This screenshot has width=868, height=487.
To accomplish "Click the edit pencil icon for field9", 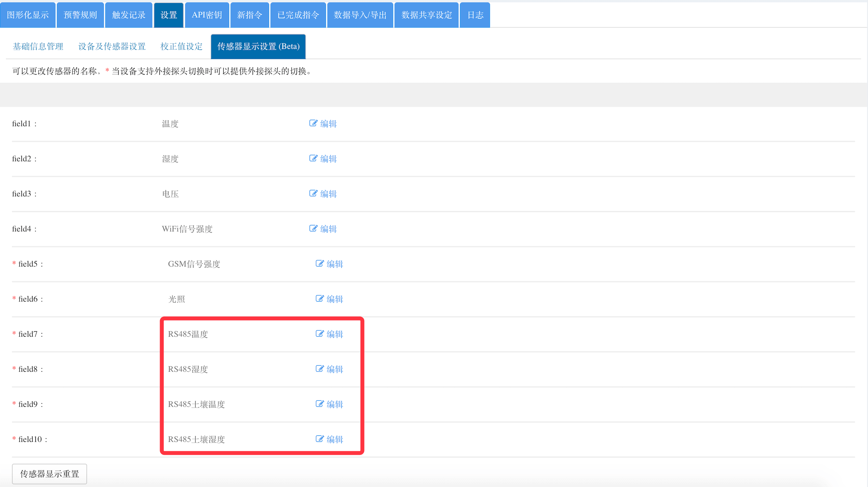I will 320,403.
